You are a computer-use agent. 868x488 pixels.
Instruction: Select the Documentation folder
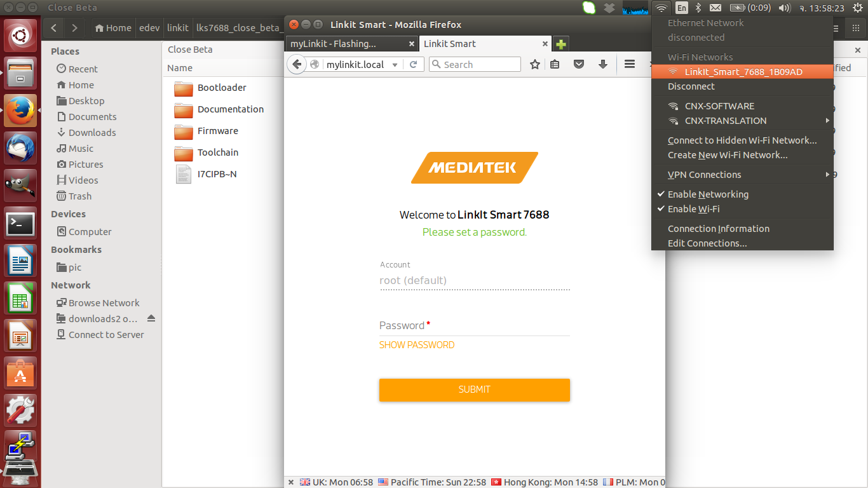[x=219, y=109]
